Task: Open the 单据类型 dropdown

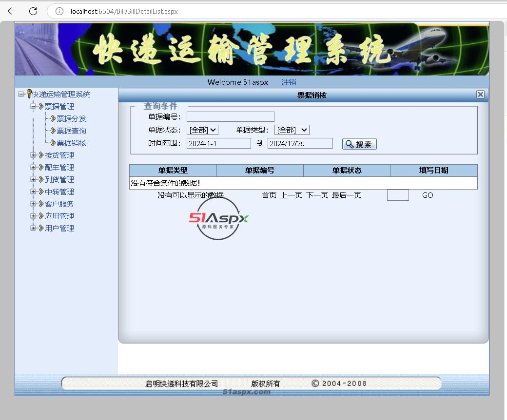Action: point(292,130)
